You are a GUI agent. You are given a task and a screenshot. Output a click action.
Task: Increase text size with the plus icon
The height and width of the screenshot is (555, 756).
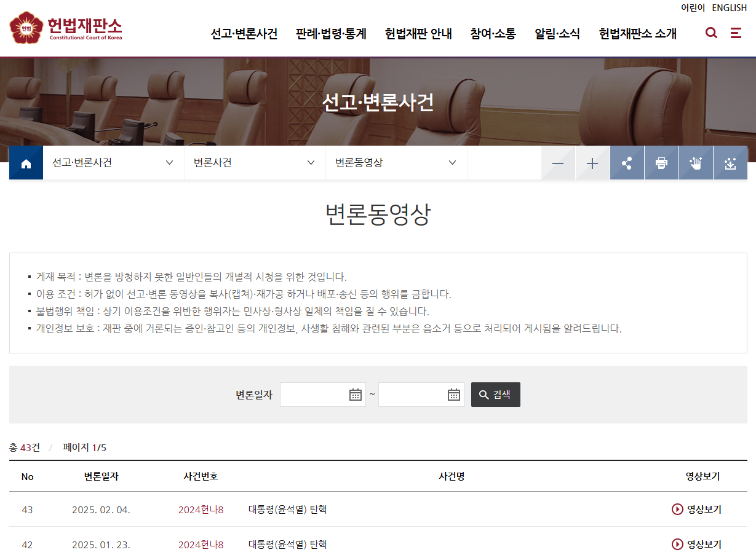click(x=592, y=162)
